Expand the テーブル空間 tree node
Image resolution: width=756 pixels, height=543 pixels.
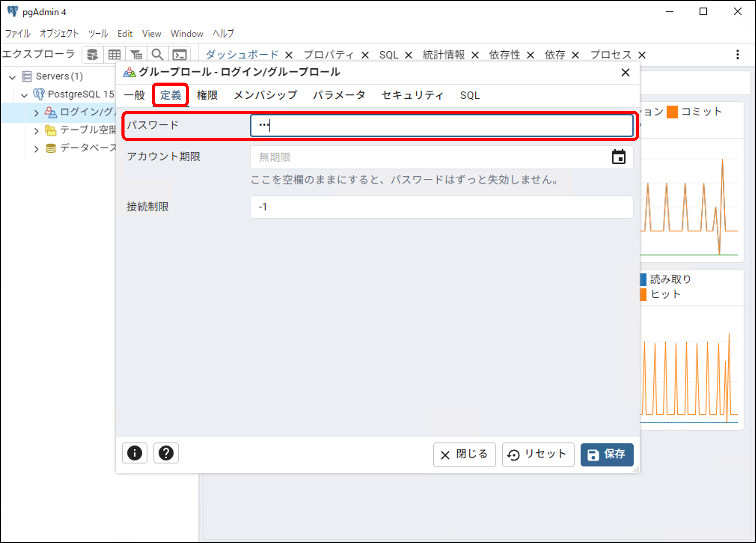click(36, 131)
